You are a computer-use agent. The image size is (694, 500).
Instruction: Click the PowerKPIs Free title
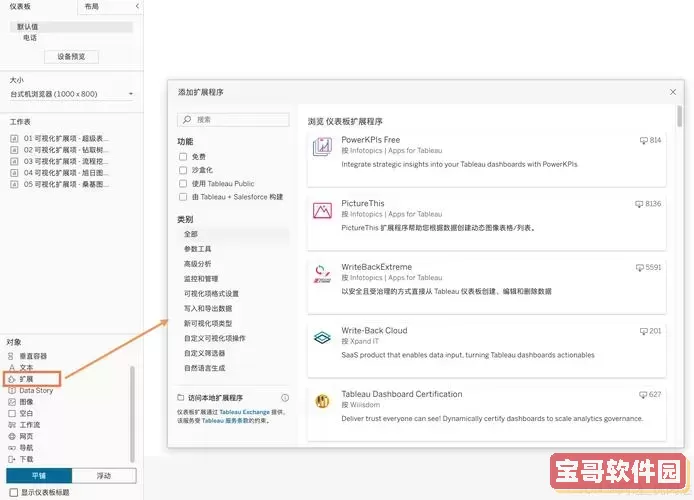click(370, 140)
